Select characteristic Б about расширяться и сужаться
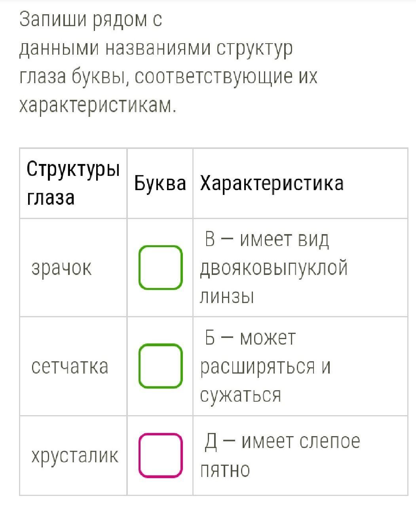The image size is (416, 532). 265,366
